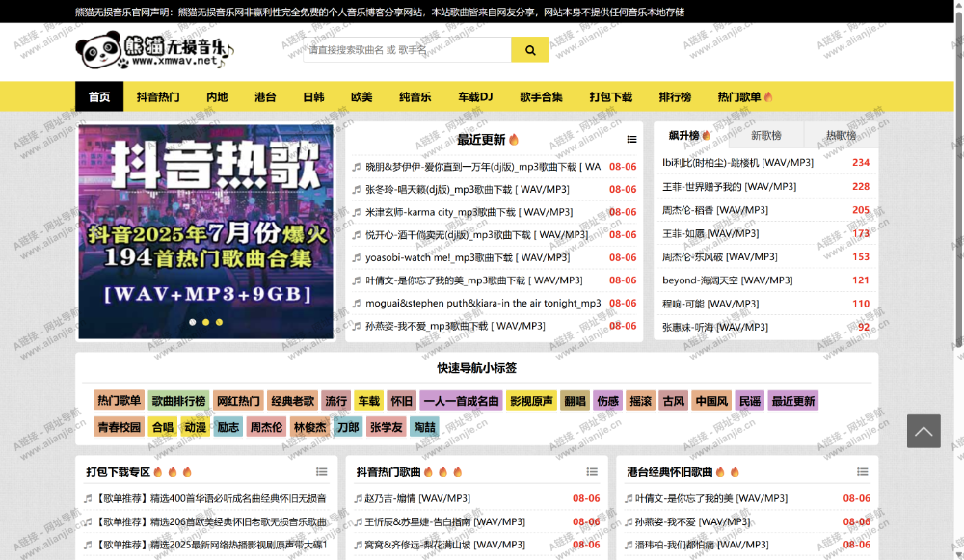
Task: Open the 车载DJ menu item
Action: click(x=475, y=96)
